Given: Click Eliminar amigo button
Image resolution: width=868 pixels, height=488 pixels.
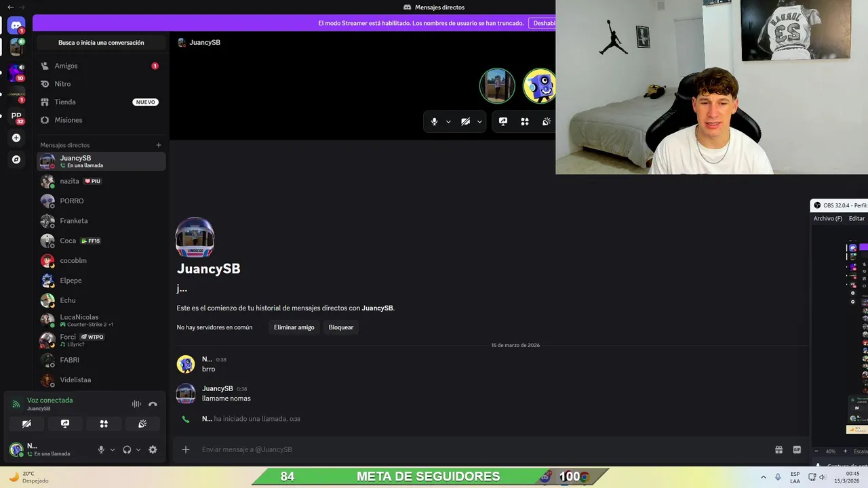Looking at the screenshot, I should [x=294, y=327].
